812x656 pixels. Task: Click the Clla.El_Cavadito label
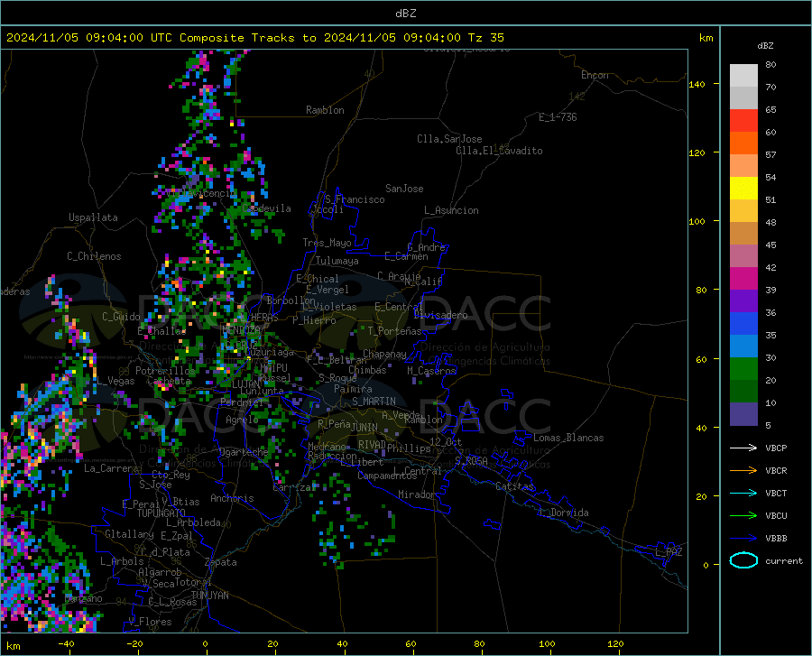click(x=499, y=151)
